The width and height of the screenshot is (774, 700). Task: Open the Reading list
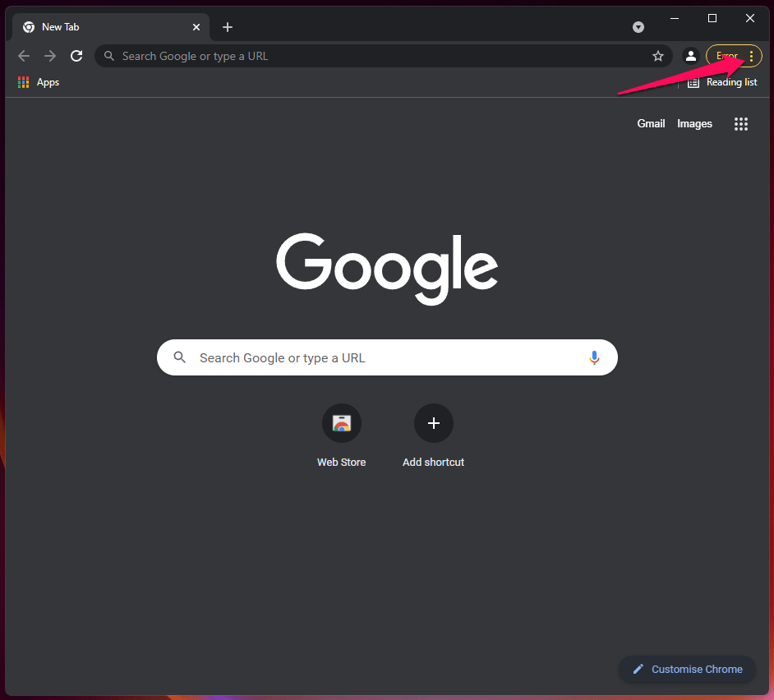(x=723, y=82)
